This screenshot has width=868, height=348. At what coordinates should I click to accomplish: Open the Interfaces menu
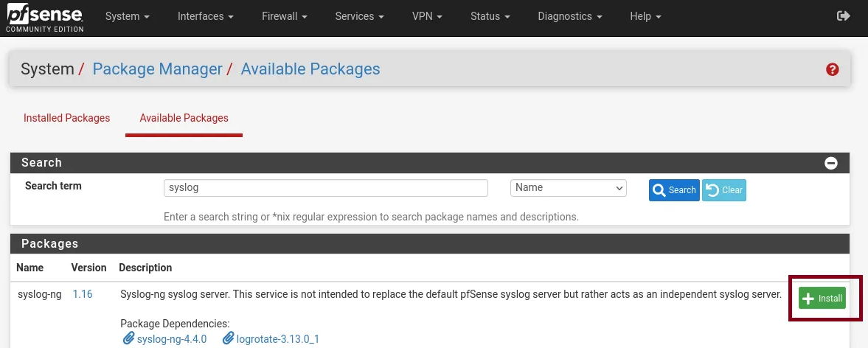tap(205, 17)
